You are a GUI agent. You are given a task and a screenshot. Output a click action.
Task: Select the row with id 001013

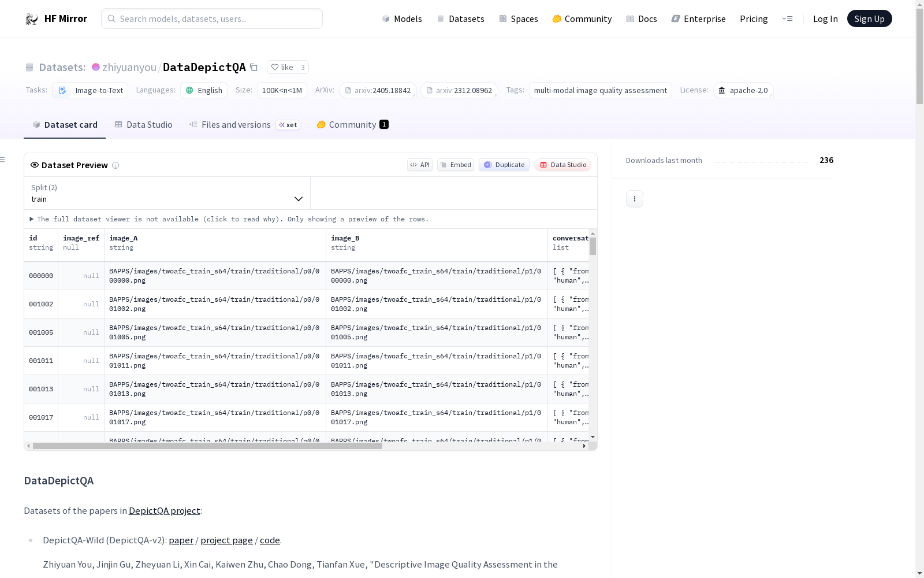307,389
